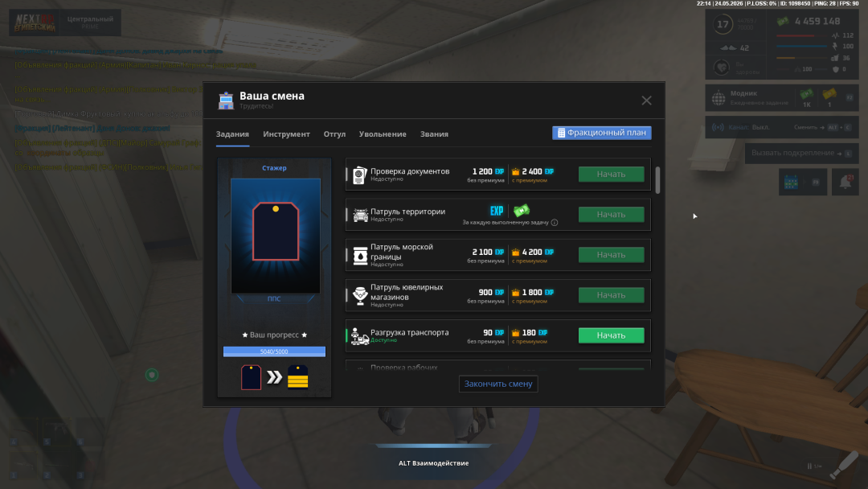
Task: Open the Звания tab
Action: (434, 134)
